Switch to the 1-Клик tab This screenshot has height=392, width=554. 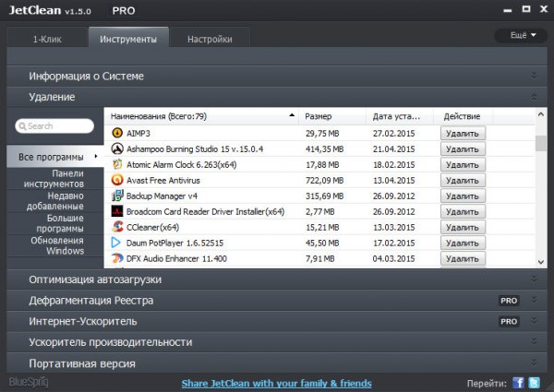pyautogui.click(x=47, y=39)
